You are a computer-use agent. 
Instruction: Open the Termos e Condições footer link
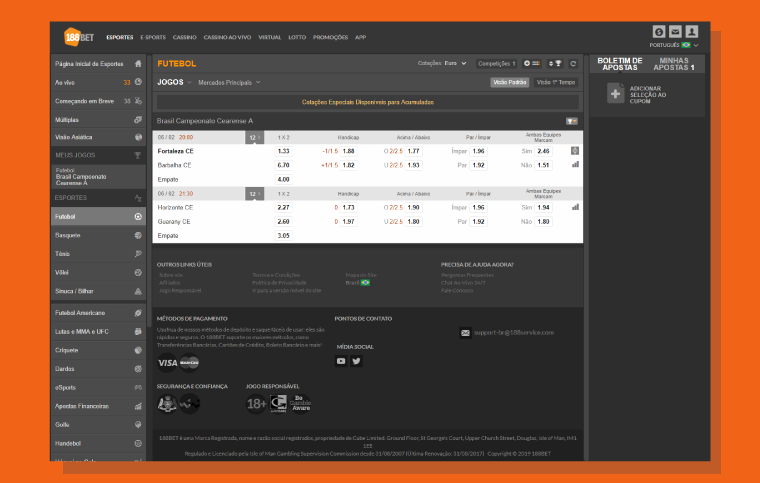[x=276, y=275]
